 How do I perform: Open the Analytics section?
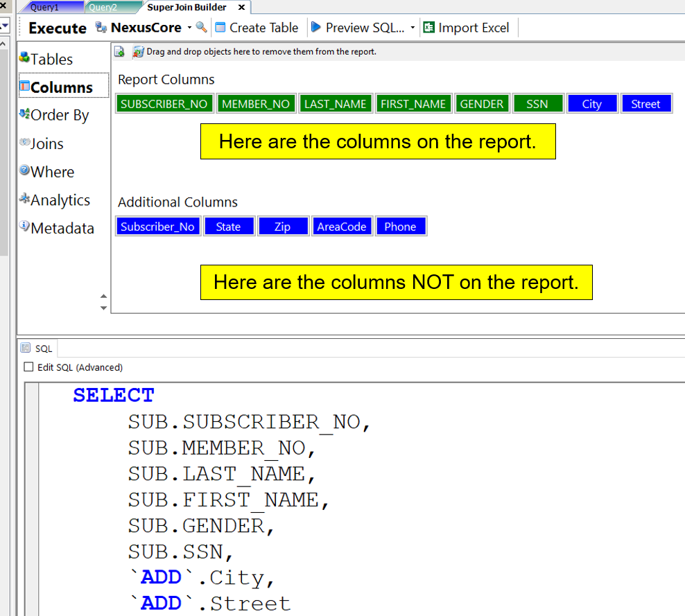pyautogui.click(x=60, y=200)
